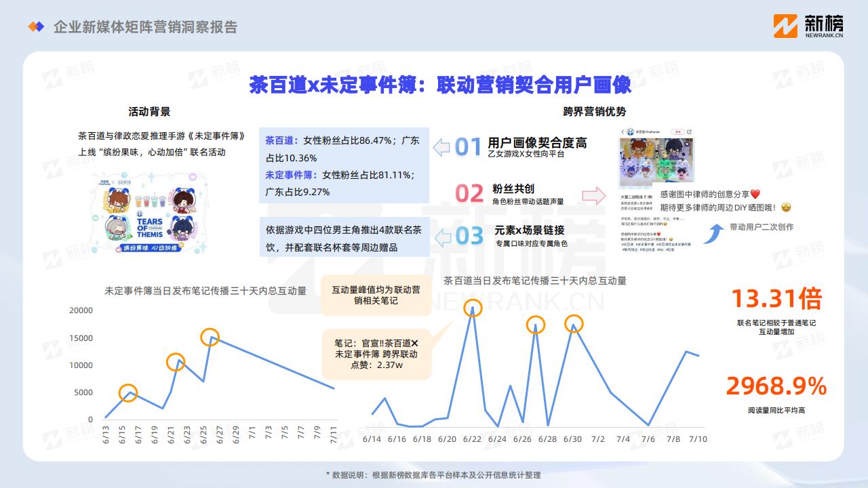This screenshot has height=488, width=868.
Task: Click the 跨界营销优势 heading
Action: [x=594, y=112]
